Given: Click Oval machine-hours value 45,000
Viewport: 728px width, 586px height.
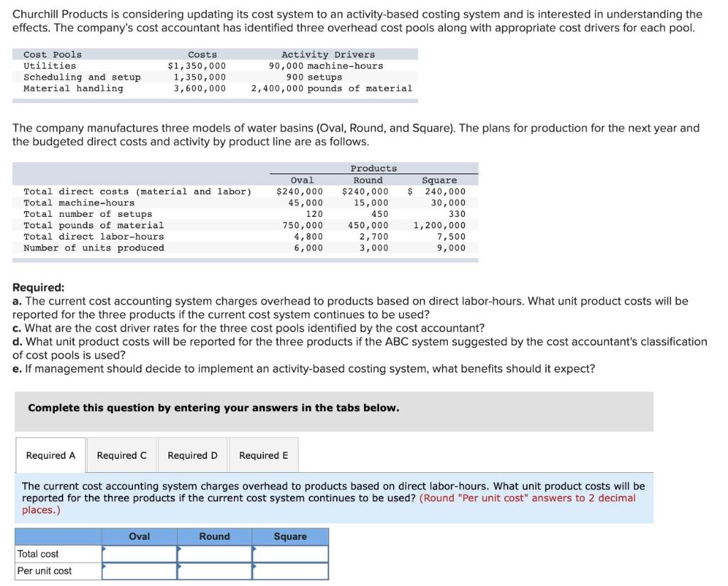Looking at the screenshot, I should (x=306, y=203).
